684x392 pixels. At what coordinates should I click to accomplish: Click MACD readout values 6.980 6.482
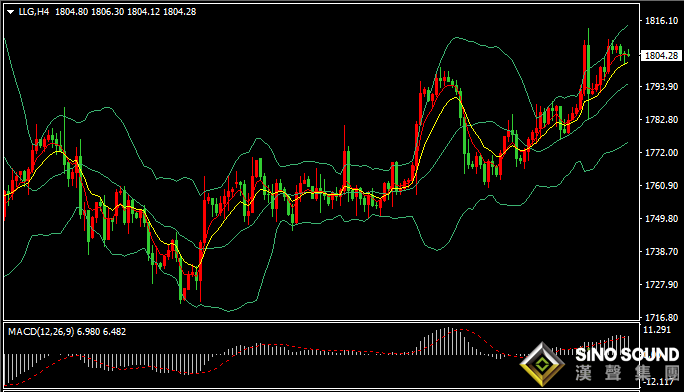pos(101,332)
